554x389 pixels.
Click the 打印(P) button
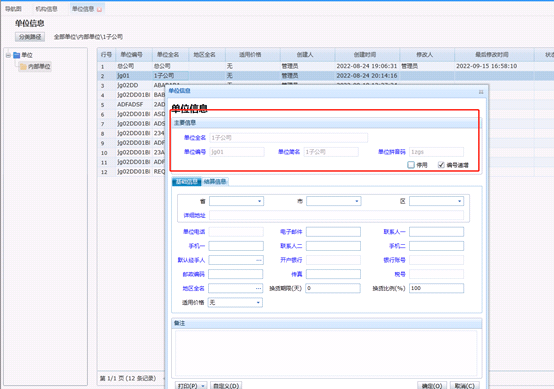click(x=188, y=386)
